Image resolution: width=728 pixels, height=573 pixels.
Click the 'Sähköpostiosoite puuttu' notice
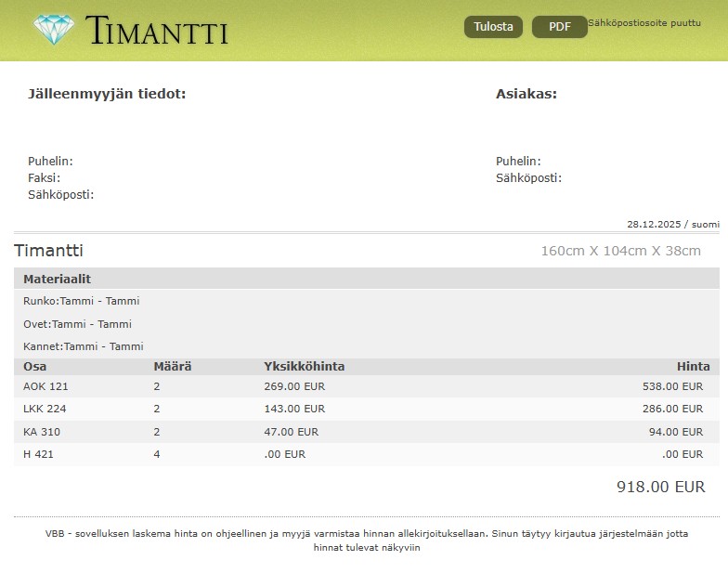pos(643,22)
